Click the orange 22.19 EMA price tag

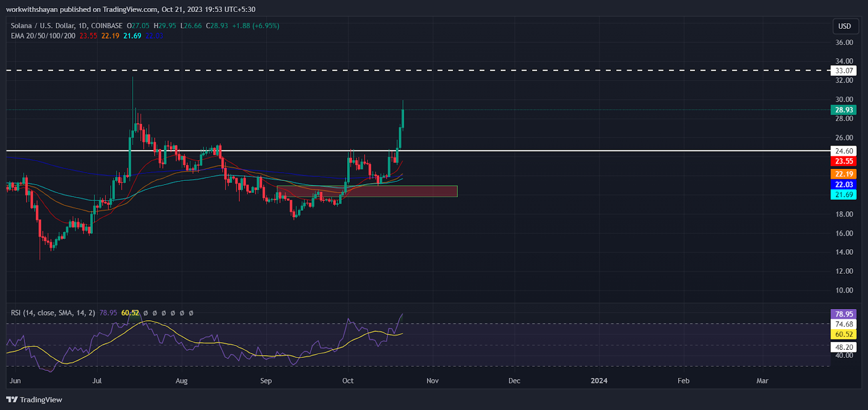[844, 174]
